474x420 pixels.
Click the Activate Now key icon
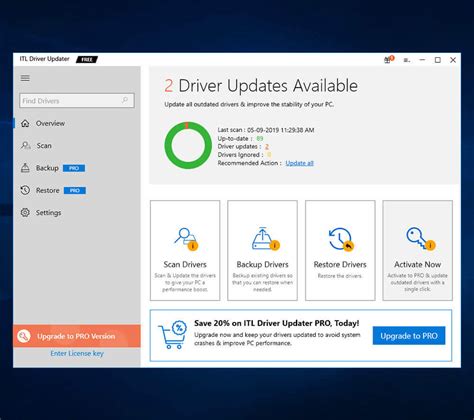pos(420,238)
